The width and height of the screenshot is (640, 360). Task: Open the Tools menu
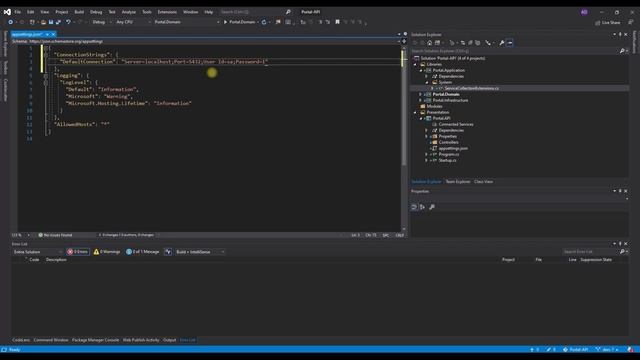pyautogui.click(x=147, y=12)
